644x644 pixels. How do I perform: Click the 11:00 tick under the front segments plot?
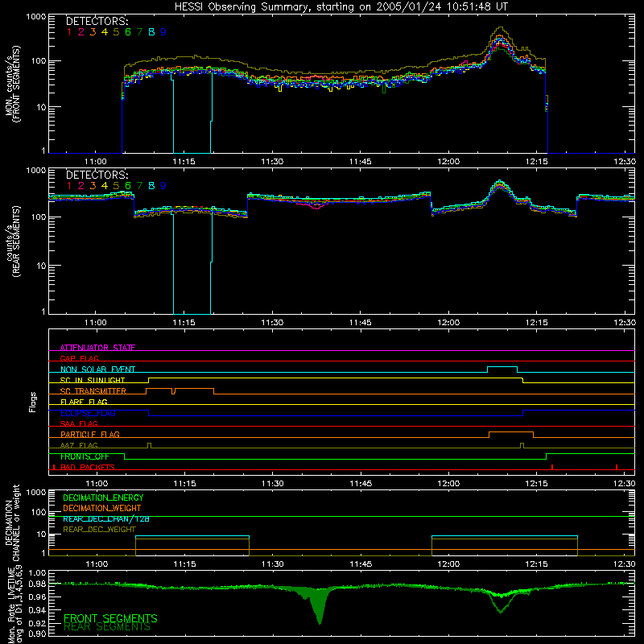(96, 162)
